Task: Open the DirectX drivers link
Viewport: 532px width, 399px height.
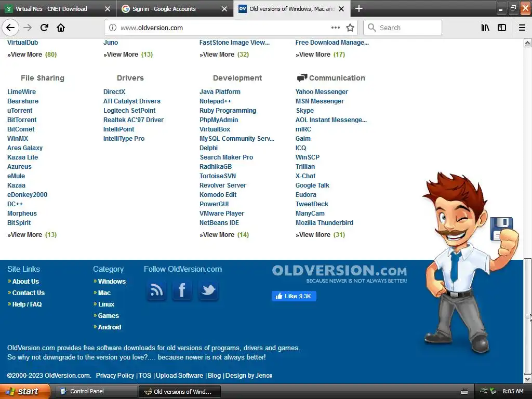Action: point(114,91)
